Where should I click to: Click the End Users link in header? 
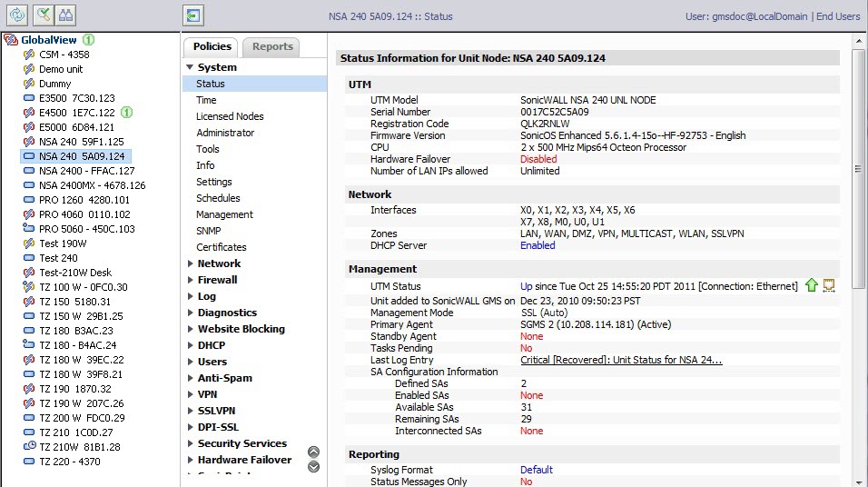838,16
